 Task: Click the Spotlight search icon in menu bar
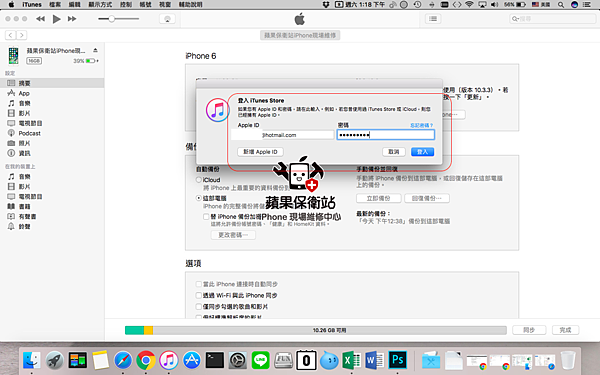coord(561,5)
